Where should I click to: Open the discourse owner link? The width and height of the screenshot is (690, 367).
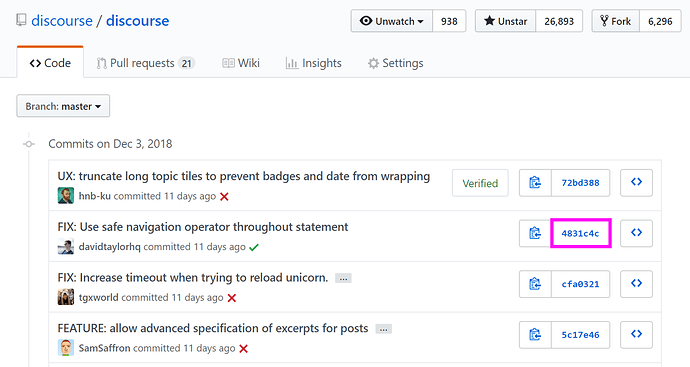click(62, 21)
